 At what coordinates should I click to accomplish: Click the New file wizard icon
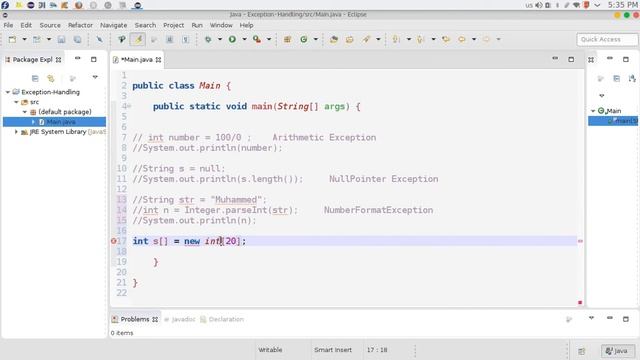click(x=13, y=40)
